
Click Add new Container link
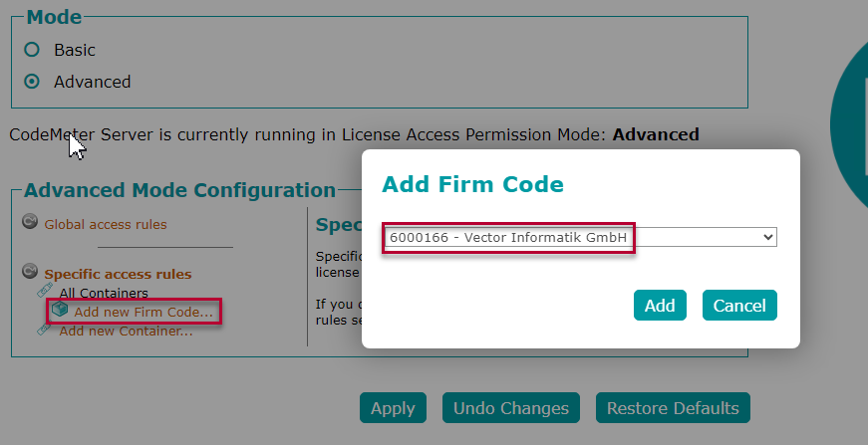(x=126, y=331)
